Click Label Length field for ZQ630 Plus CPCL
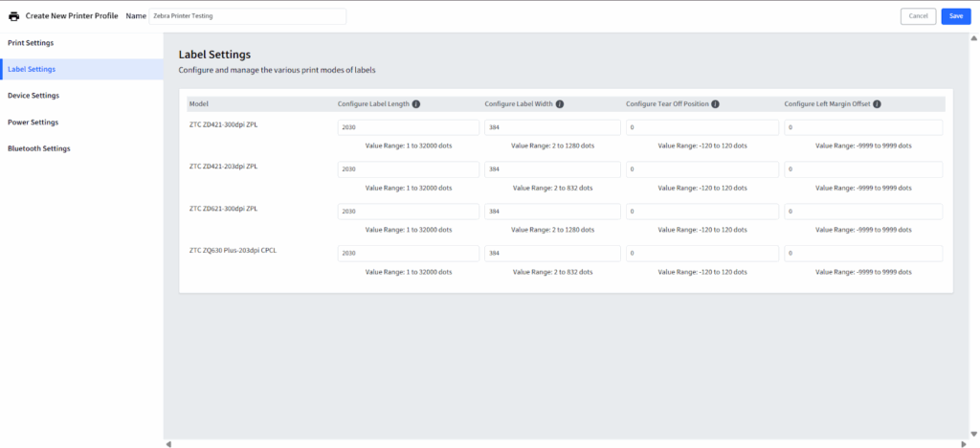The image size is (980, 448). coord(408,254)
